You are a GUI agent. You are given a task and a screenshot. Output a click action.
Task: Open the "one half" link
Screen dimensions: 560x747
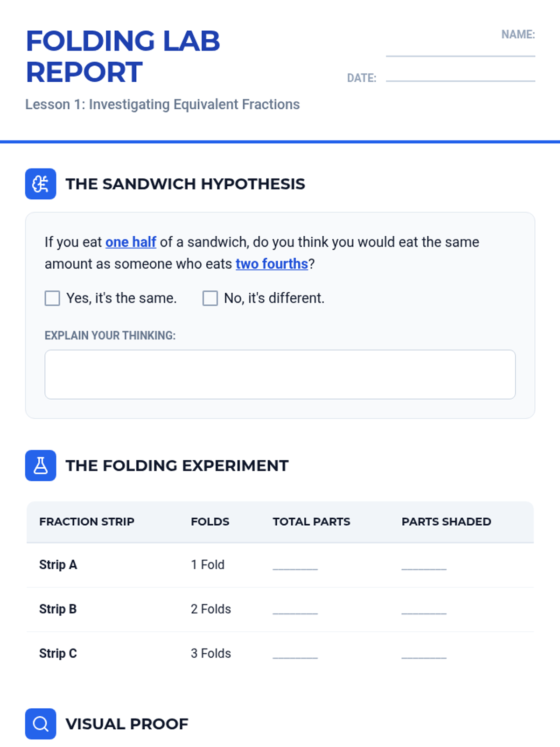coord(131,242)
